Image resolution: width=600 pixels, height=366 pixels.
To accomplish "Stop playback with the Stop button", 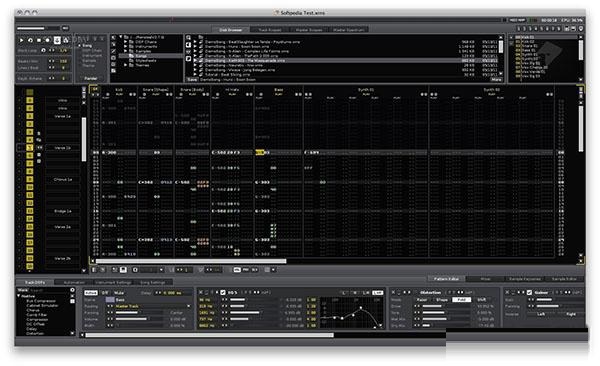I will click(x=39, y=40).
